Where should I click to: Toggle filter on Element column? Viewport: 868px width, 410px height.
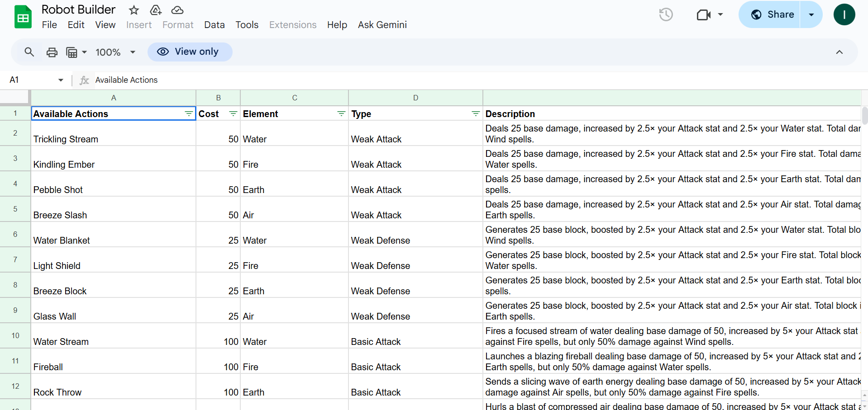341,114
